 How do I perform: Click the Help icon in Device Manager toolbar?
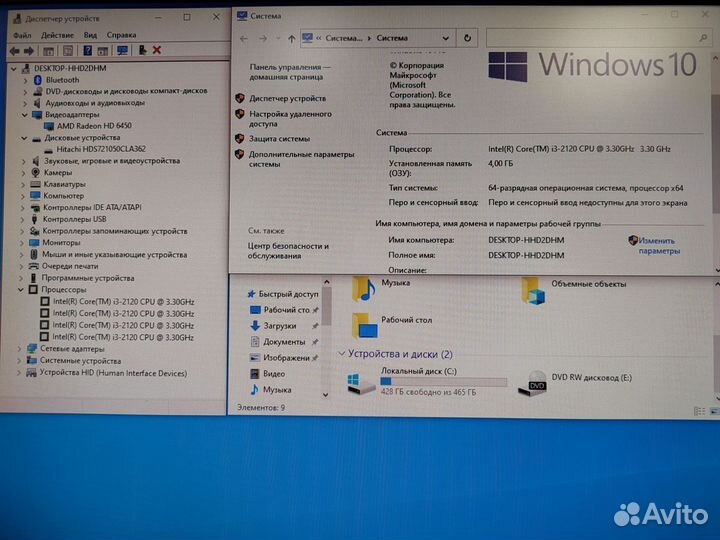click(87, 51)
